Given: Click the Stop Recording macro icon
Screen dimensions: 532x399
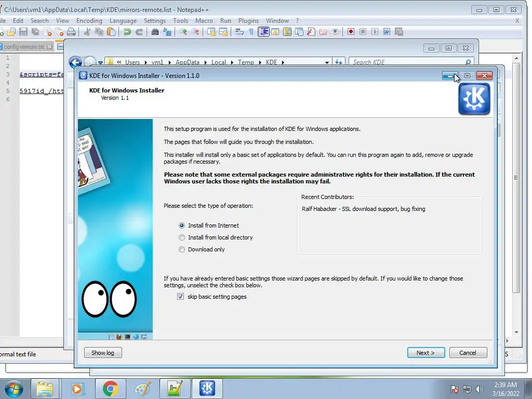Looking at the screenshot, I should 363,32.
